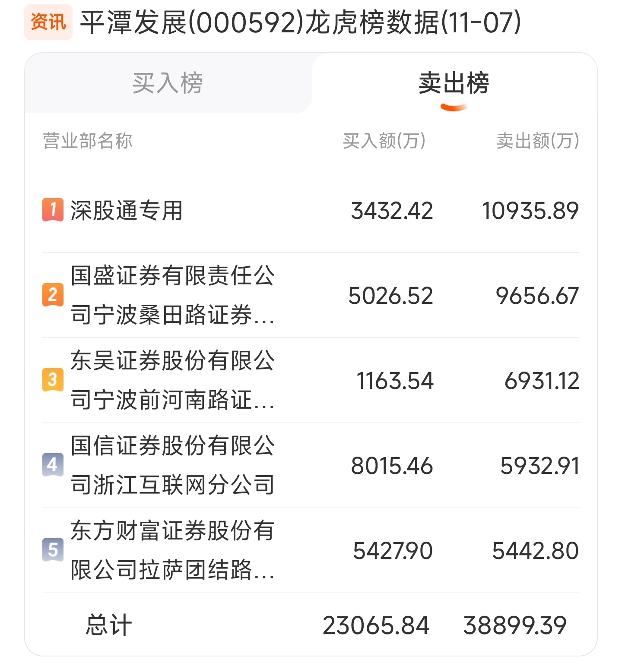Click the orange rank 2 badge
The width and height of the screenshot is (622, 672).
click(53, 295)
